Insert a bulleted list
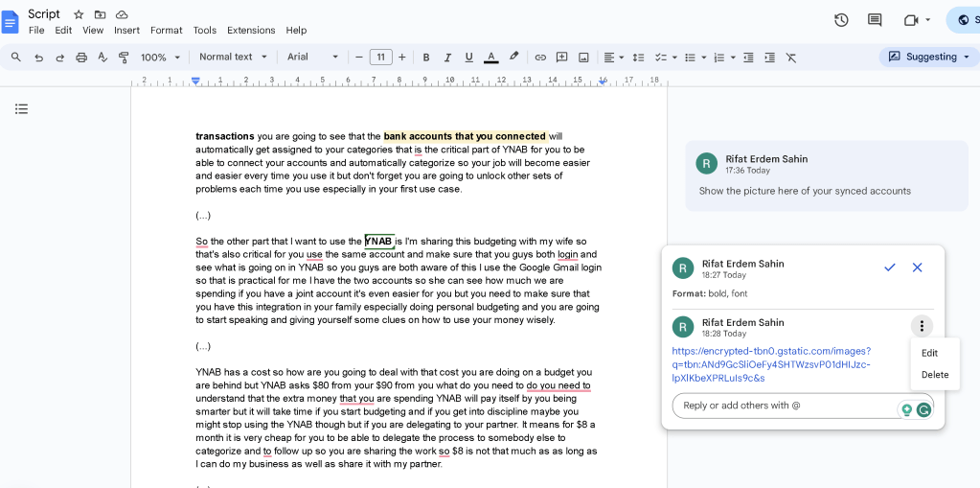Screen dimensions: 980x488 [x=690, y=58]
